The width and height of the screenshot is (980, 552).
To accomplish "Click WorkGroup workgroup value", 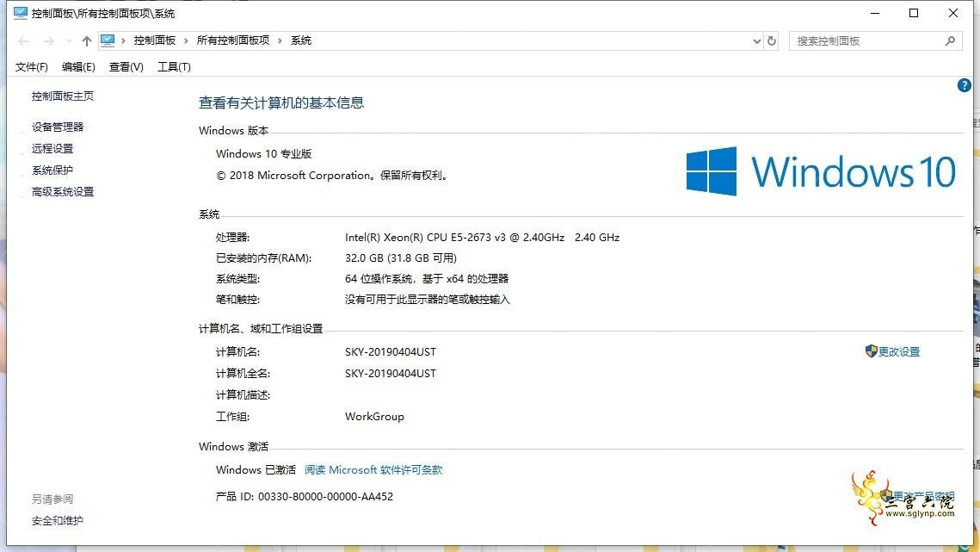I will click(374, 417).
